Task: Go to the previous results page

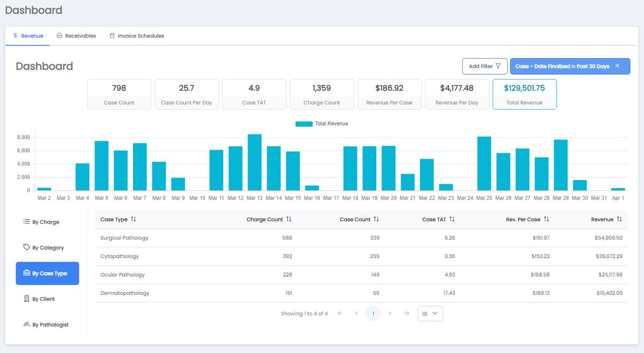Action: click(356, 313)
